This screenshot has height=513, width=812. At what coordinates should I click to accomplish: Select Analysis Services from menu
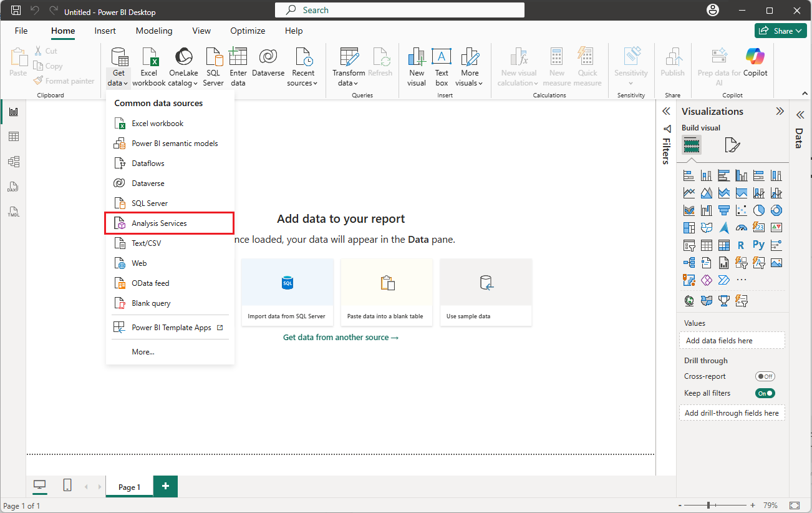coord(170,223)
